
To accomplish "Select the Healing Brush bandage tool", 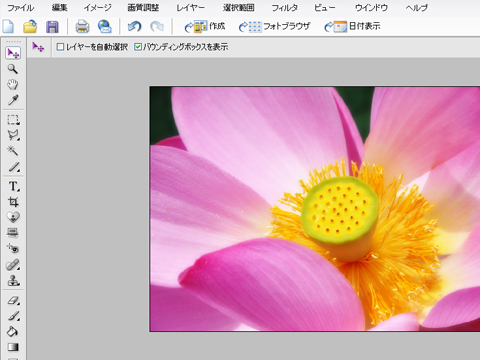I will click(x=13, y=265).
